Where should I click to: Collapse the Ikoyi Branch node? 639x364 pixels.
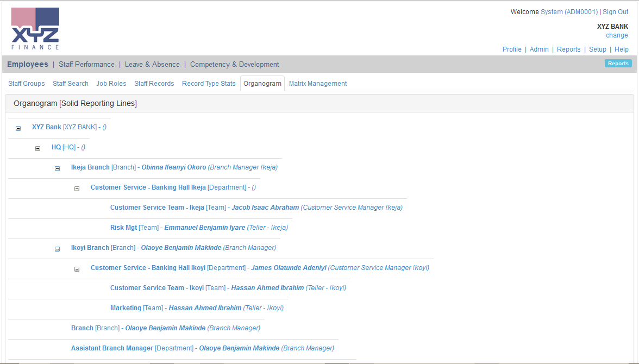point(57,249)
